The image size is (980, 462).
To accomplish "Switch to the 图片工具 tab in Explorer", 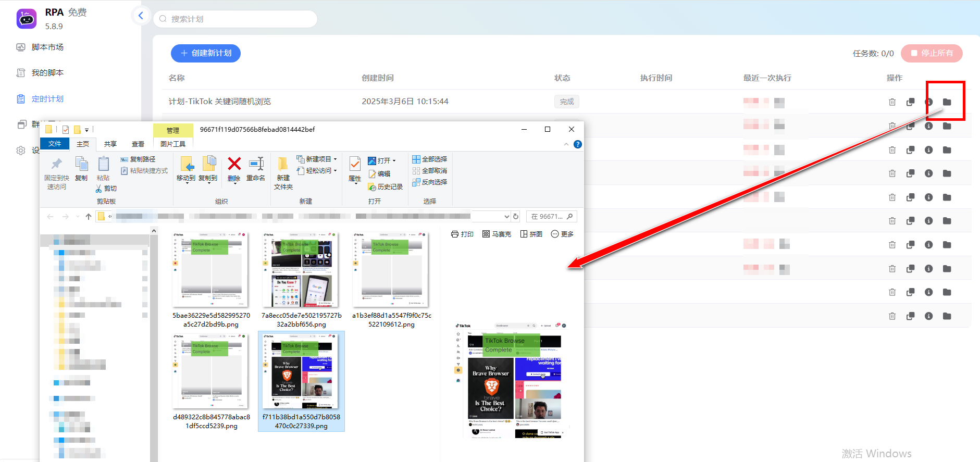I will pyautogui.click(x=173, y=144).
